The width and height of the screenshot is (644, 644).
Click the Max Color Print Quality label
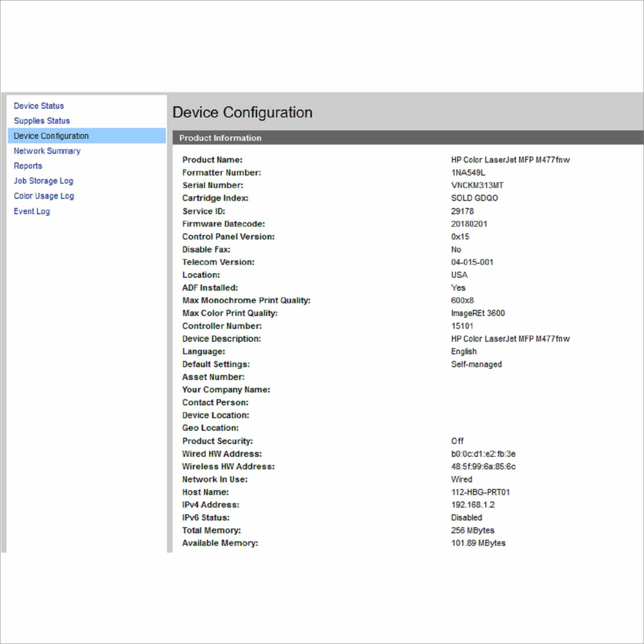pyautogui.click(x=230, y=313)
